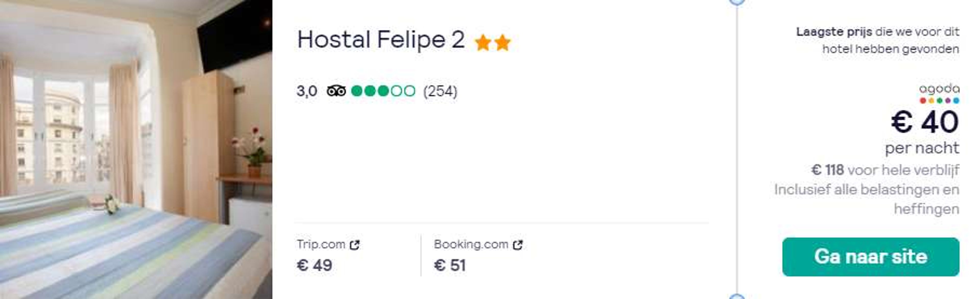Click the € 49 Trip.com price
Screen dimensions: 980x299
click(x=314, y=265)
